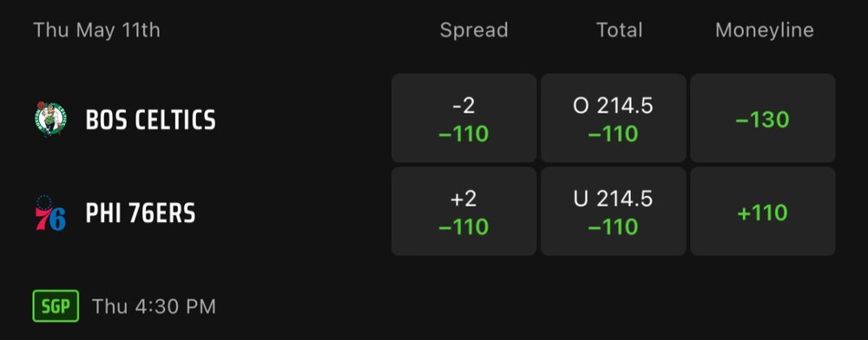
Task: Click the -110 odds under O 214.5
Action: pos(614,134)
